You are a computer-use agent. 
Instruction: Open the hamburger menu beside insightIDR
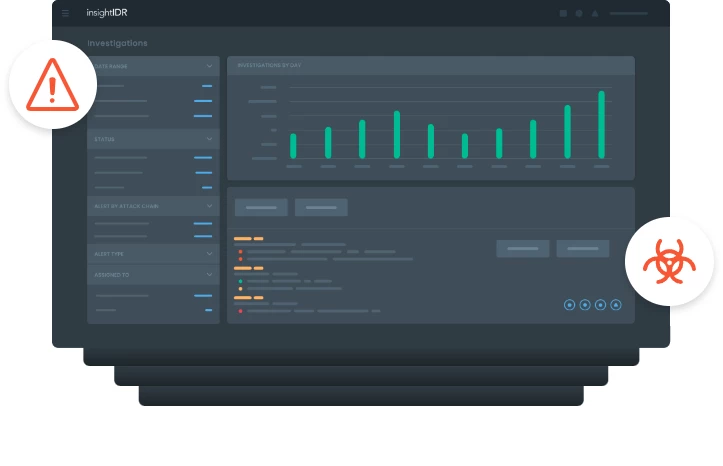pos(66,14)
